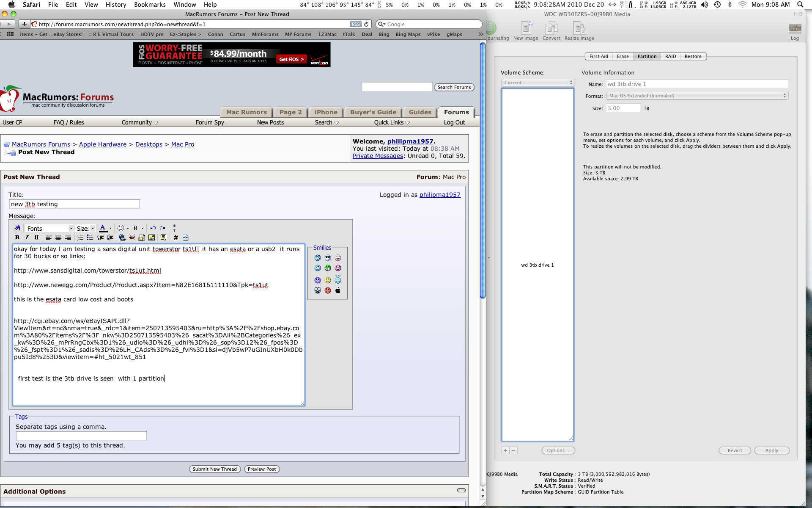Open the Private Messages link
Viewport: 812px width, 508px height.
378,156
